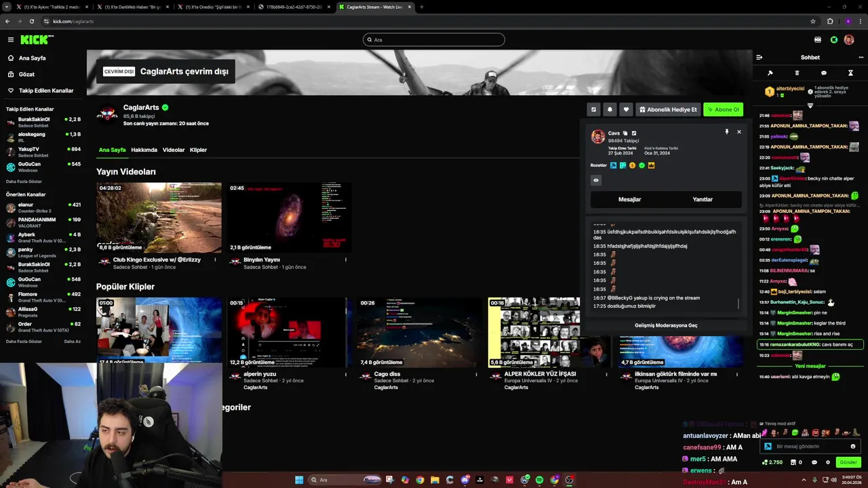Open Spotify from the taskbar
Screen dimensions: 868x488
click(539, 480)
